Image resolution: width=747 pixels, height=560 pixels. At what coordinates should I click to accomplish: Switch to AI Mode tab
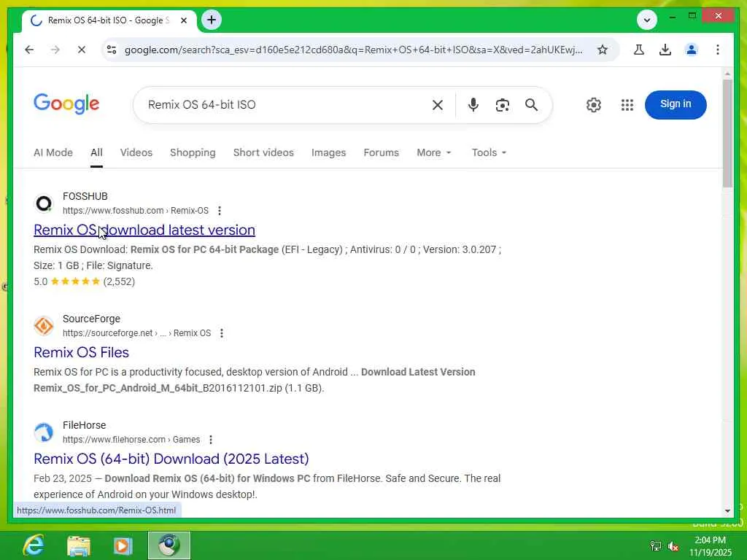[53, 152]
